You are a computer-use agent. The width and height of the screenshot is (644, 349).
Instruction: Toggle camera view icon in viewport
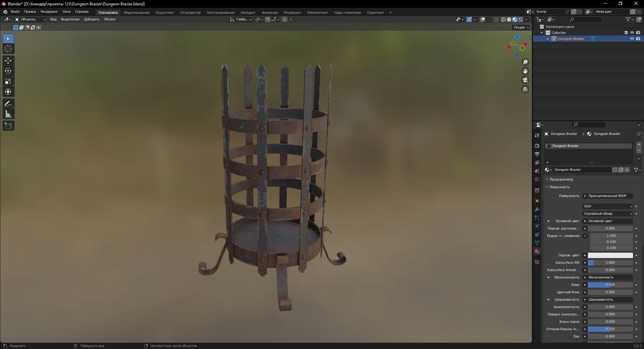coord(525,80)
